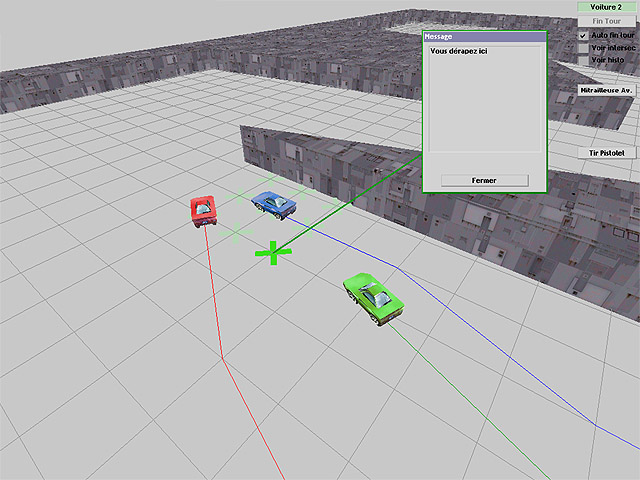Disable the Auto fin tour checkbox
Viewport: 640px width, 480px height.
(583, 35)
